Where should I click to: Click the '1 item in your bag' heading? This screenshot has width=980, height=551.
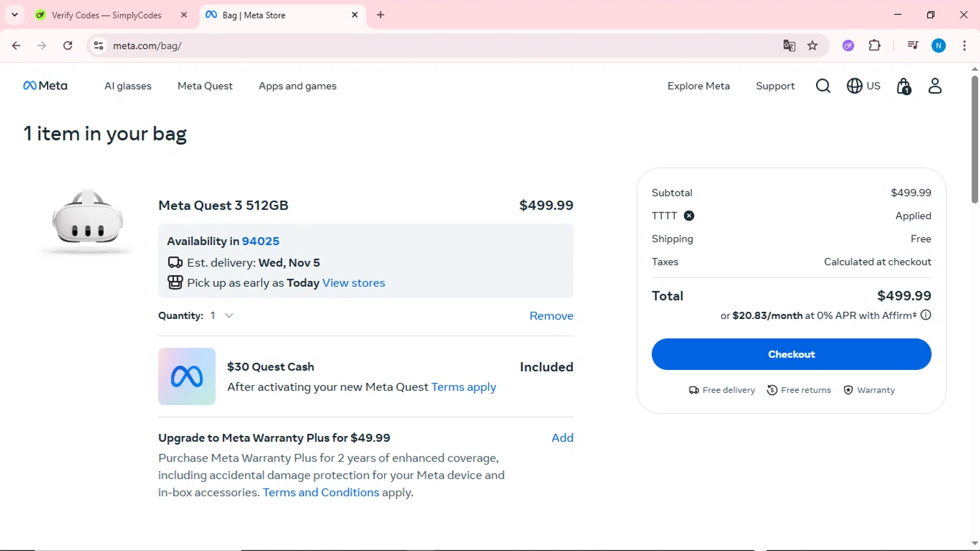click(x=105, y=134)
